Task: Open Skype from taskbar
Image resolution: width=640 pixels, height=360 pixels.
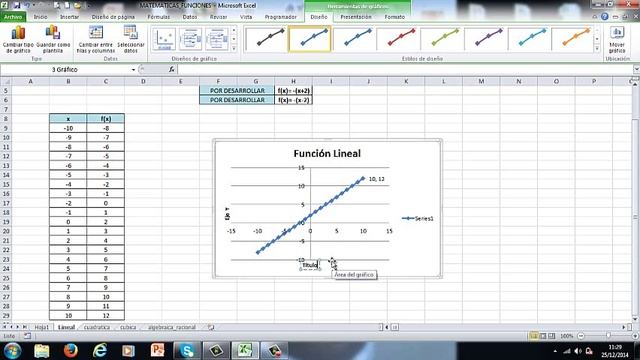Action: click(x=187, y=351)
